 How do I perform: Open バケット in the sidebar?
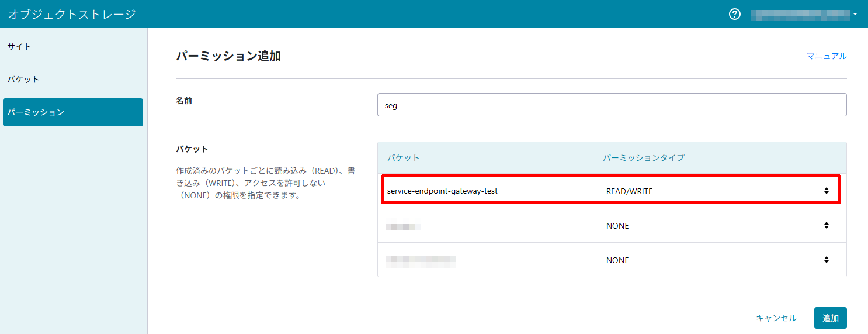[23, 80]
